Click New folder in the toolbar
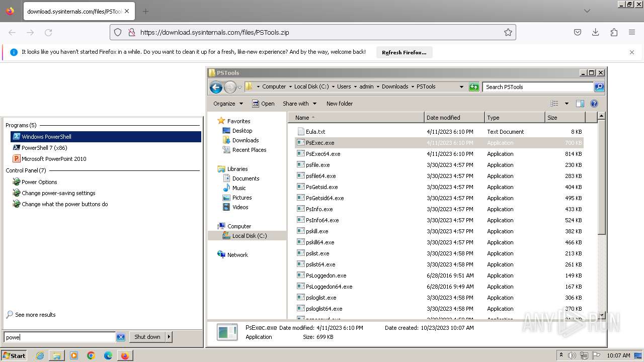The image size is (644, 362). coord(340,104)
